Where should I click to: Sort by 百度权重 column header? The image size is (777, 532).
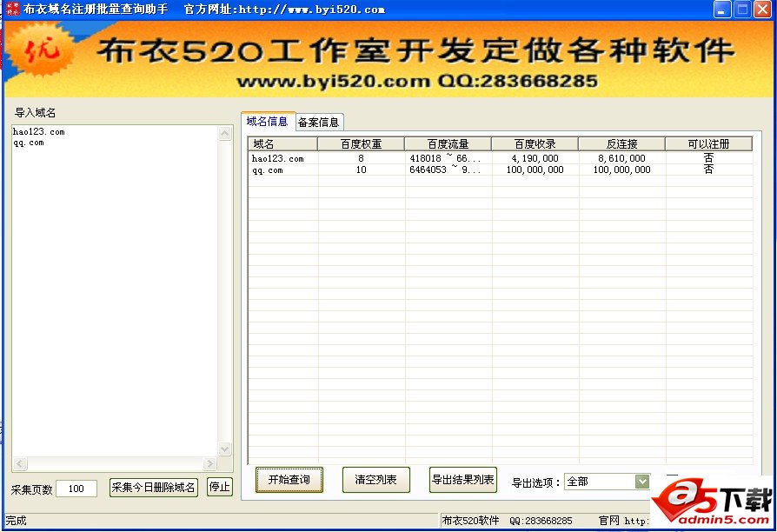click(361, 144)
